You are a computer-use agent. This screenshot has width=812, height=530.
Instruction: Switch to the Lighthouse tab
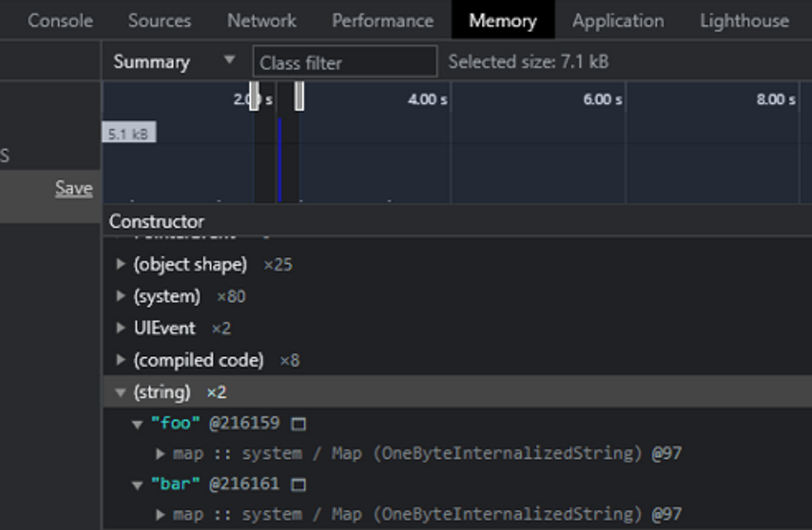(745, 20)
